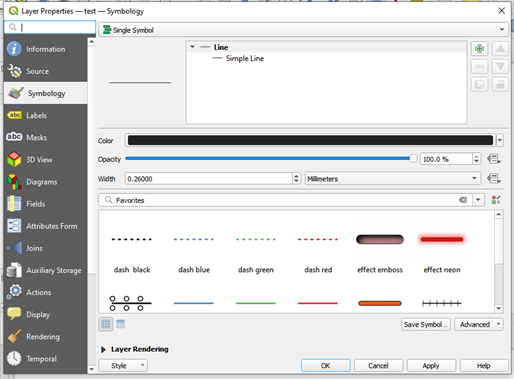Screen dimensions: 514x379
Task: Click the sidebar scroll down arrow
Action: 92,369
